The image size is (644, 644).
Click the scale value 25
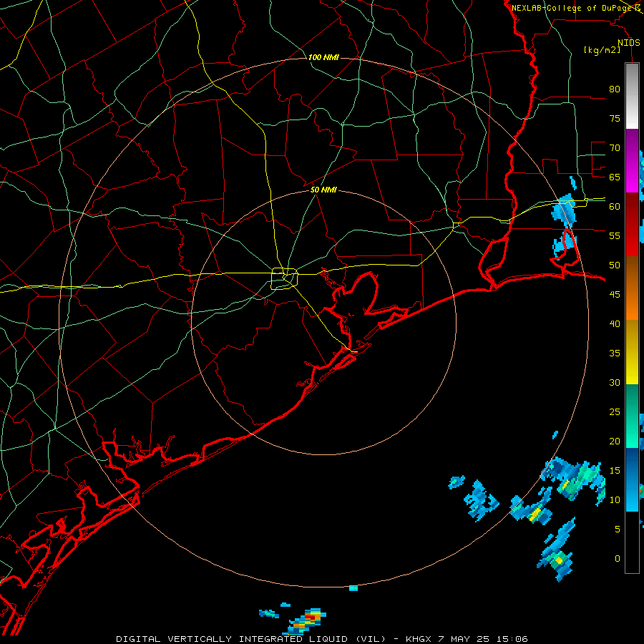click(x=615, y=411)
